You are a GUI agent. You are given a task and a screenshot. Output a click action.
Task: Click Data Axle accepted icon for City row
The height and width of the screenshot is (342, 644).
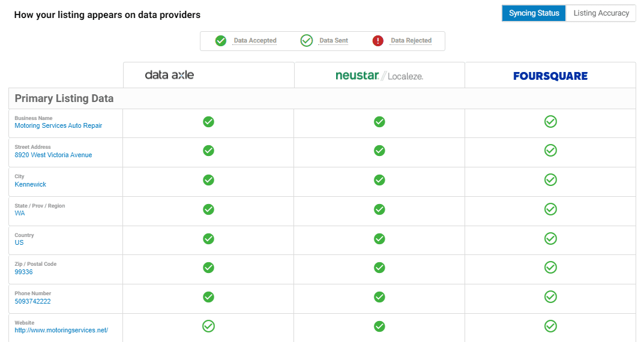point(209,180)
